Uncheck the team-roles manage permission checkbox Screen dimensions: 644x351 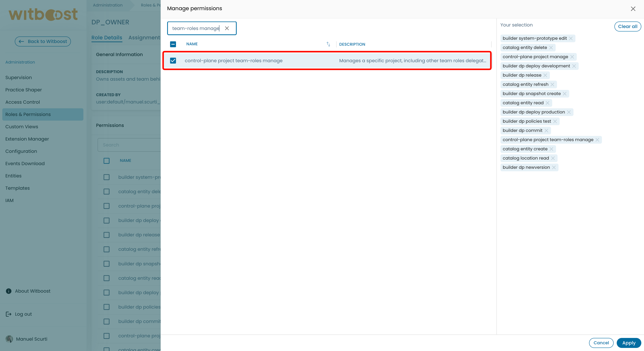[x=173, y=61]
